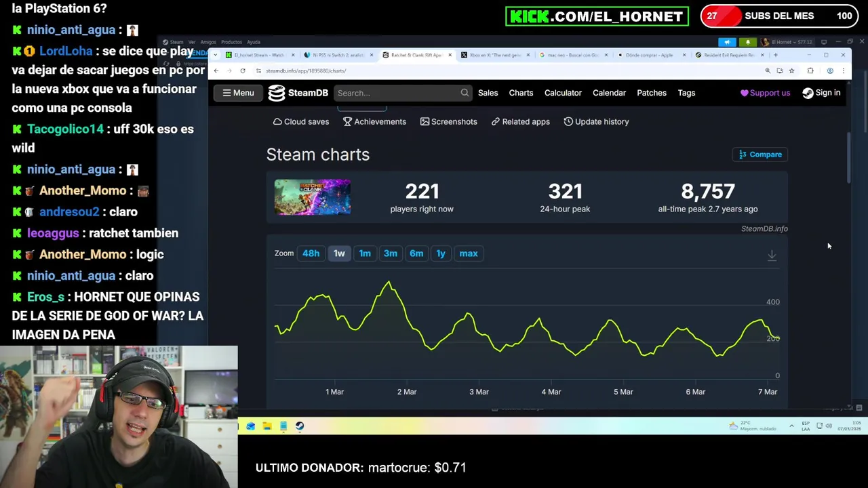Switch to the Achievements tab
This screenshot has width=868, height=488.
coord(374,121)
